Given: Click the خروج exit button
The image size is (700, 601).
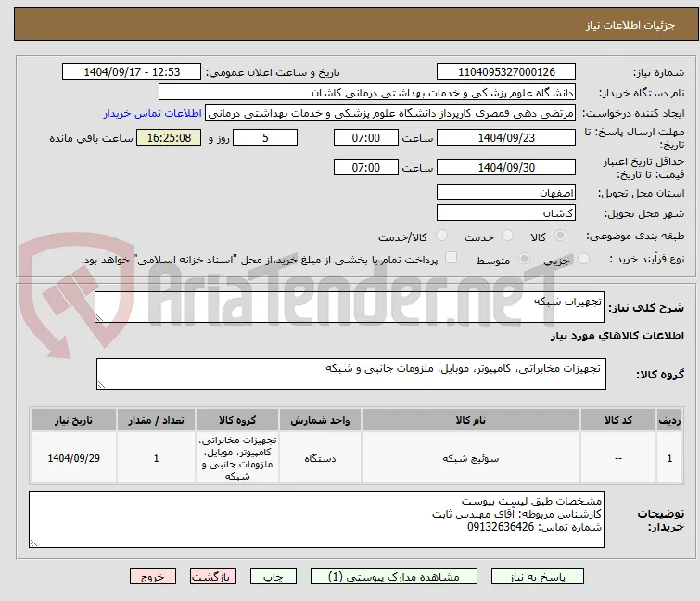Looking at the screenshot, I should click(x=153, y=577).
